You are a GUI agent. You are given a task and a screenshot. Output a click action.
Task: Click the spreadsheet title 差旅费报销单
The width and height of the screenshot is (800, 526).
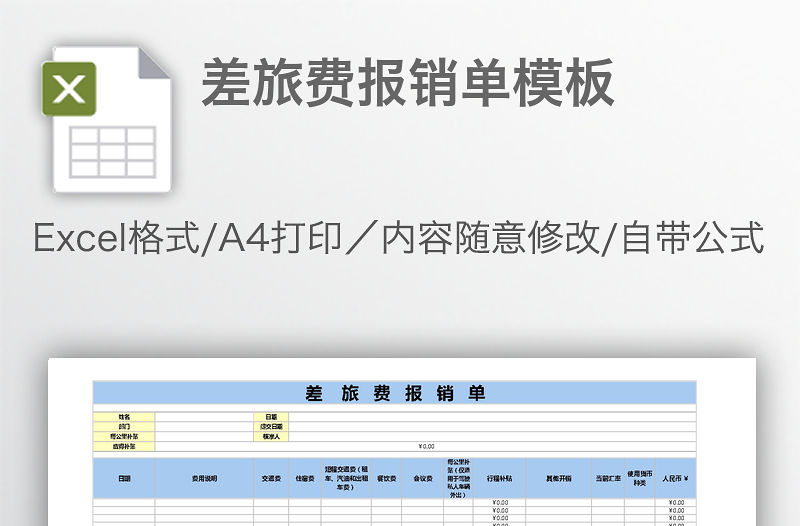point(394,394)
